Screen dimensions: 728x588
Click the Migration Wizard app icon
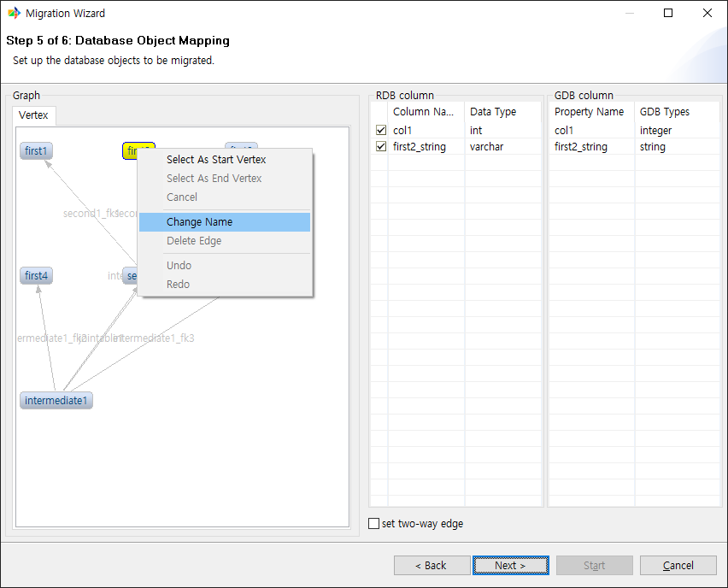click(x=14, y=14)
